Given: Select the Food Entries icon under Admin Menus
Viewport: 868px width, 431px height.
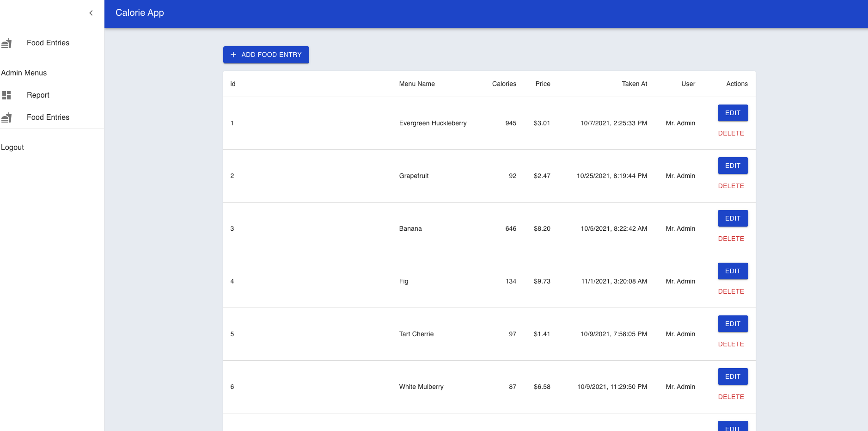Looking at the screenshot, I should [x=6, y=117].
